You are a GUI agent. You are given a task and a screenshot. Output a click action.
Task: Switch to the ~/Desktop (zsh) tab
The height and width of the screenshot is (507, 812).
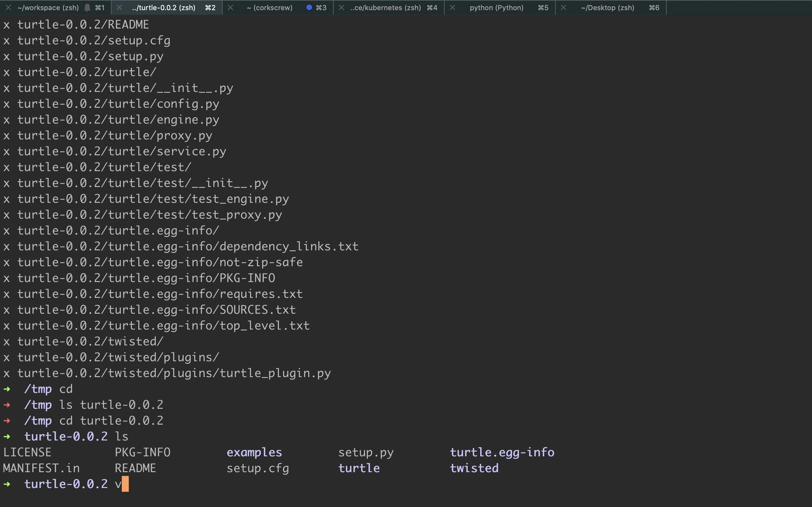click(607, 7)
